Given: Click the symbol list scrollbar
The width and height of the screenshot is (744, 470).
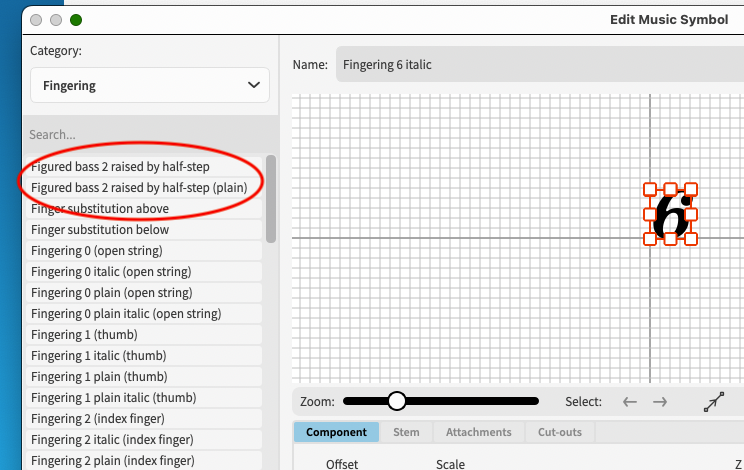Looking at the screenshot, I should pos(271,200).
